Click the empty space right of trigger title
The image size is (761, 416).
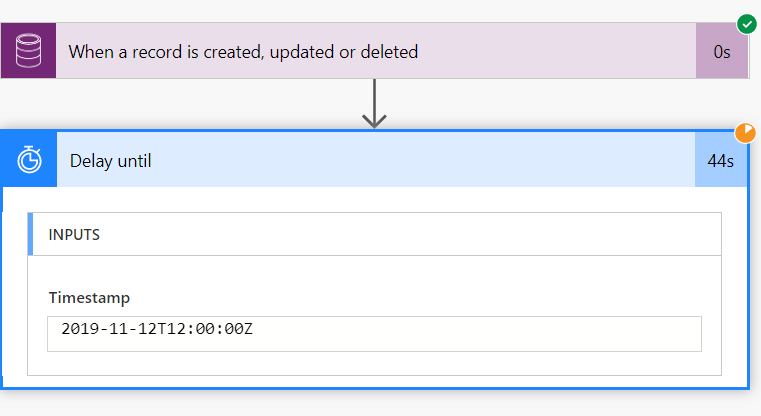[x=557, y=50]
